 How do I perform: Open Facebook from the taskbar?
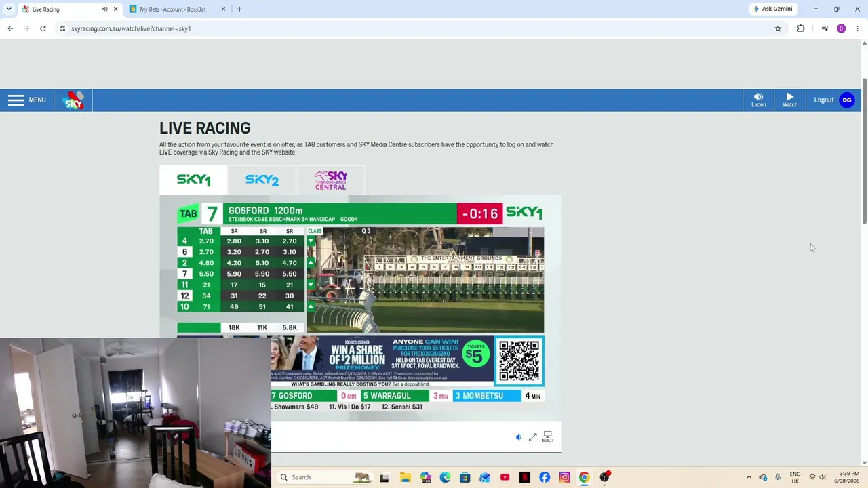[x=545, y=477]
